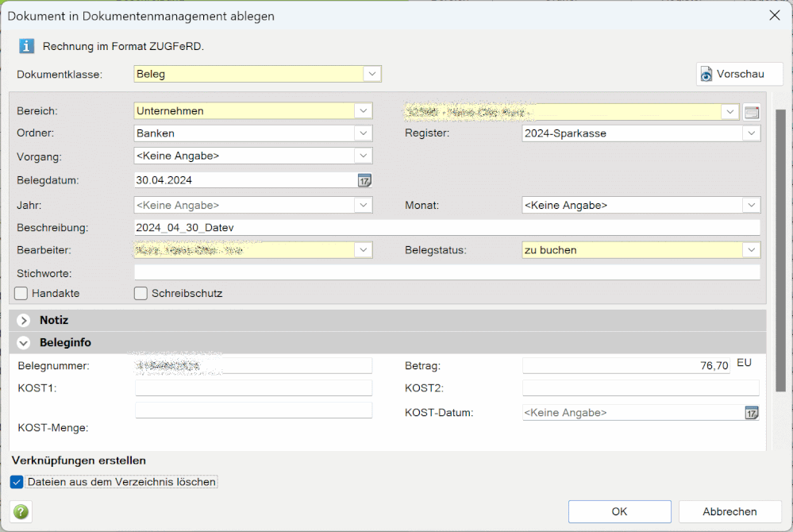The image size is (793, 532).
Task: Click the Vorschau preview button
Action: [739, 74]
